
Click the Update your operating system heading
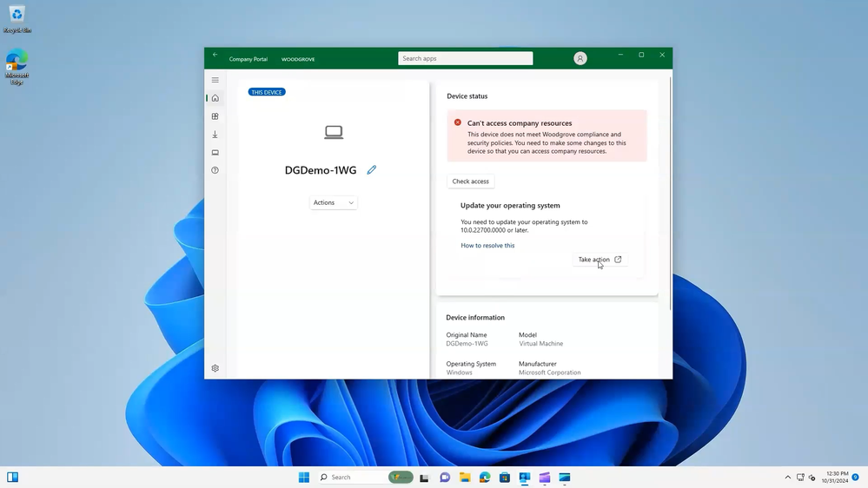tap(510, 205)
